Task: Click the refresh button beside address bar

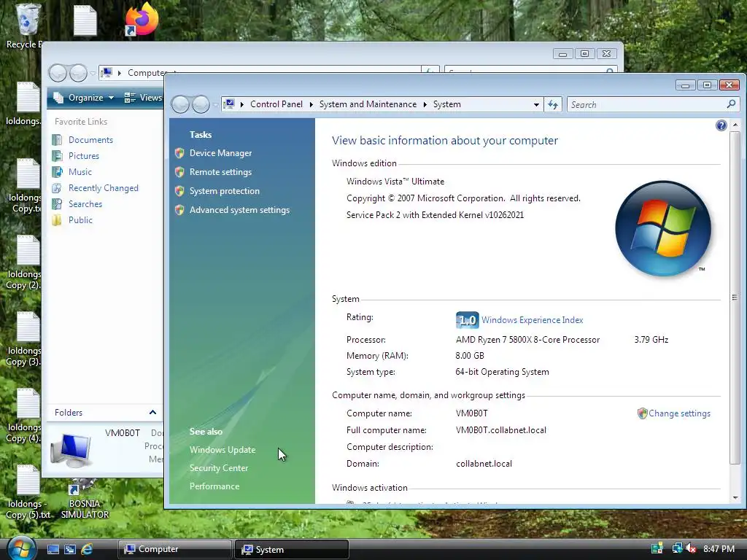Action: coord(553,104)
